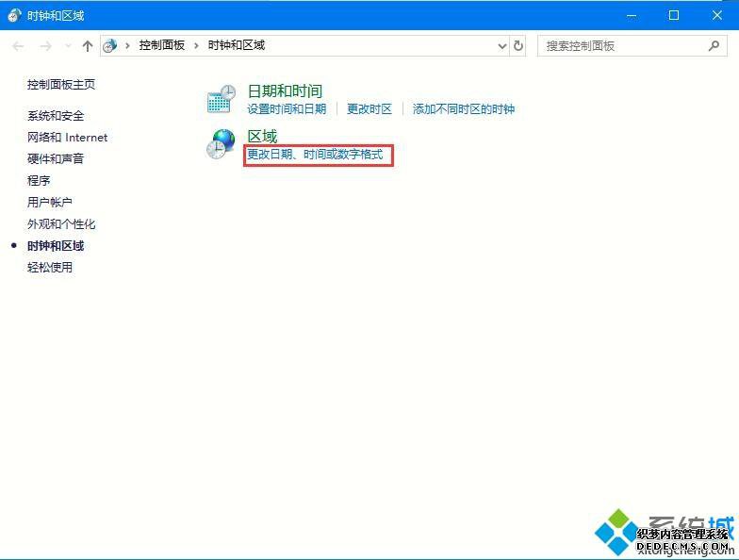Open the 轻松使用 category
Viewport: 739px width, 560px height.
tap(50, 268)
